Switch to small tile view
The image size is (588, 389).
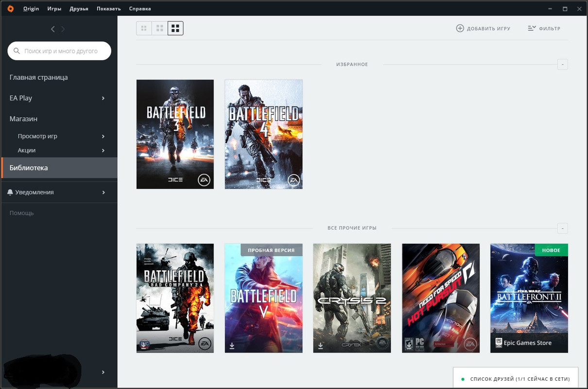click(144, 28)
